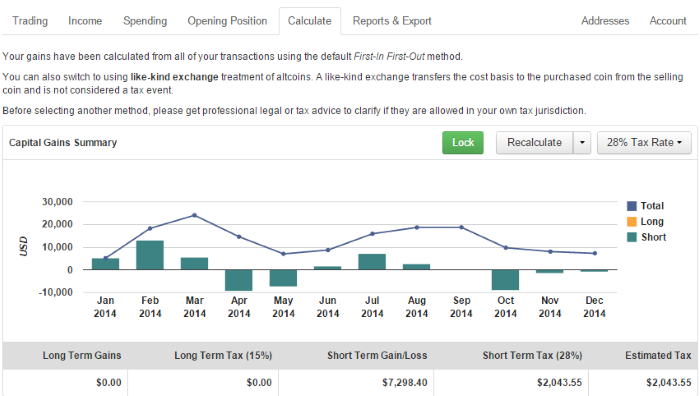Click the Long Term Gains column header
Viewport: 700px width, 396px height.
point(82,355)
